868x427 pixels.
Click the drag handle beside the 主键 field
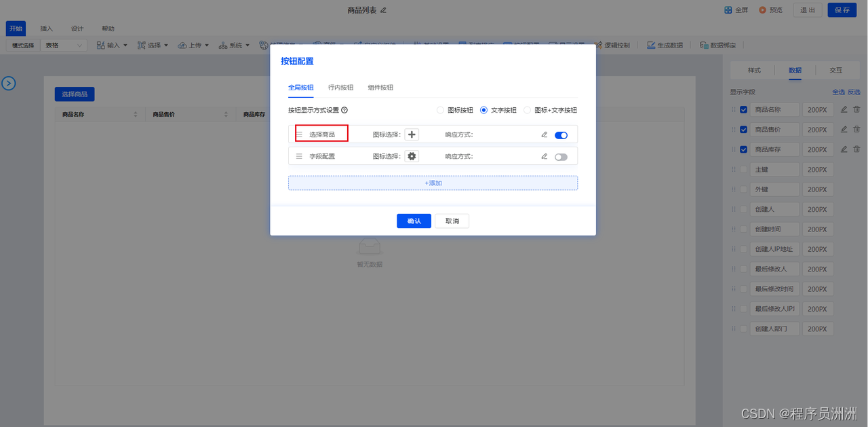pos(733,169)
